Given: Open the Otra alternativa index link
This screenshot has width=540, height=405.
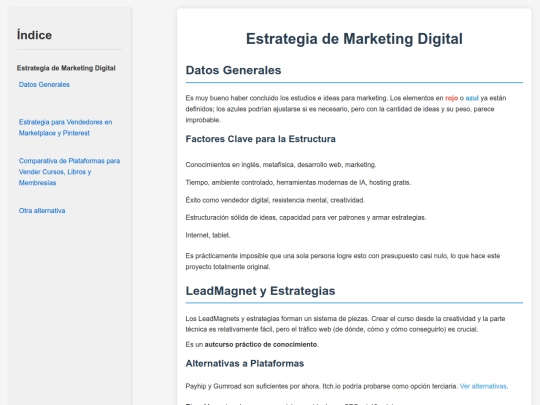Looking at the screenshot, I should tap(42, 210).
